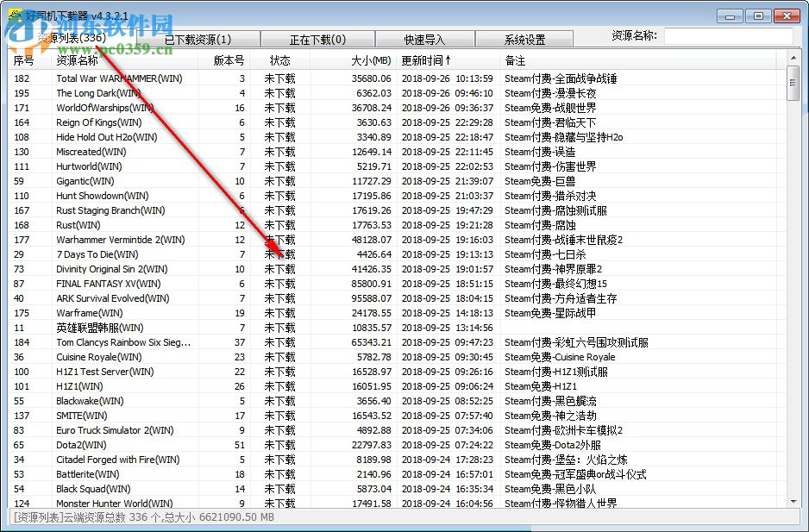Click update time 2018-09-26 10:13:59
Screen dimensions: 809x532
(x=448, y=78)
